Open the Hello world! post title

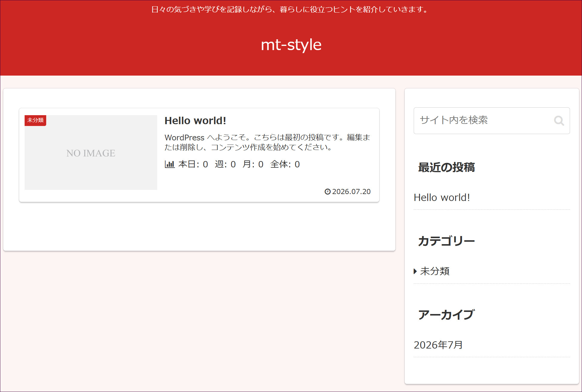[x=195, y=121]
